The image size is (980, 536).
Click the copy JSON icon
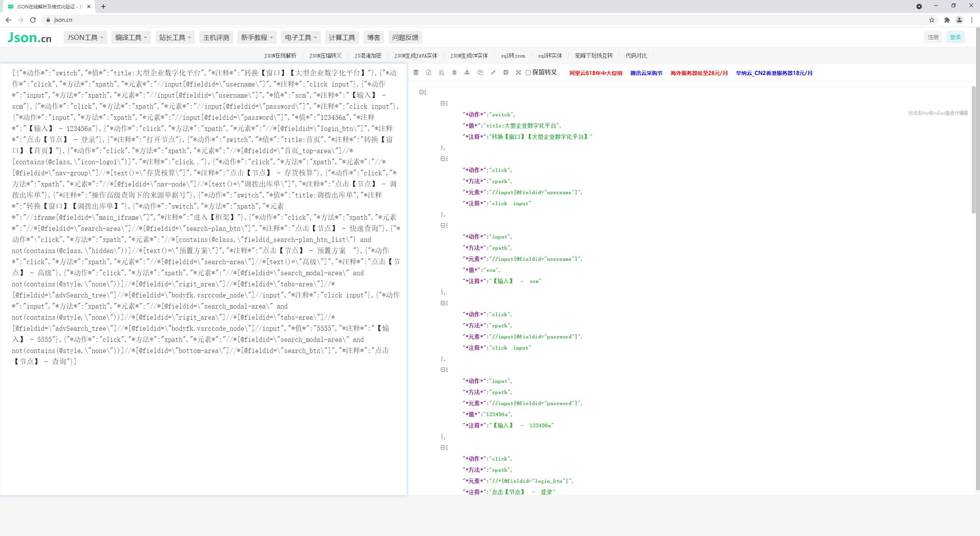pos(480,72)
